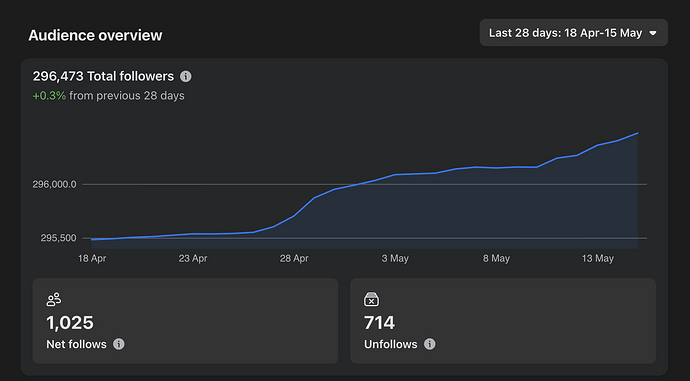The width and height of the screenshot is (690, 381).
Task: Click the 13 May axis label
Action: pos(598,259)
